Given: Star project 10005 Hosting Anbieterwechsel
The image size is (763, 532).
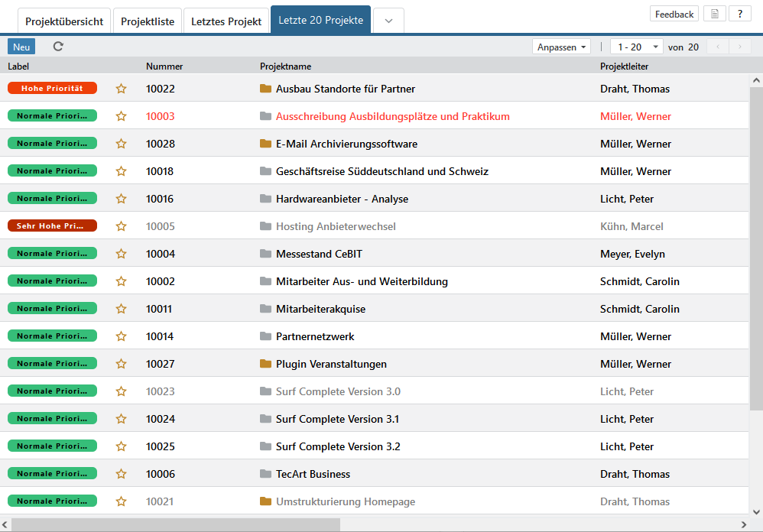Looking at the screenshot, I should pos(121,226).
